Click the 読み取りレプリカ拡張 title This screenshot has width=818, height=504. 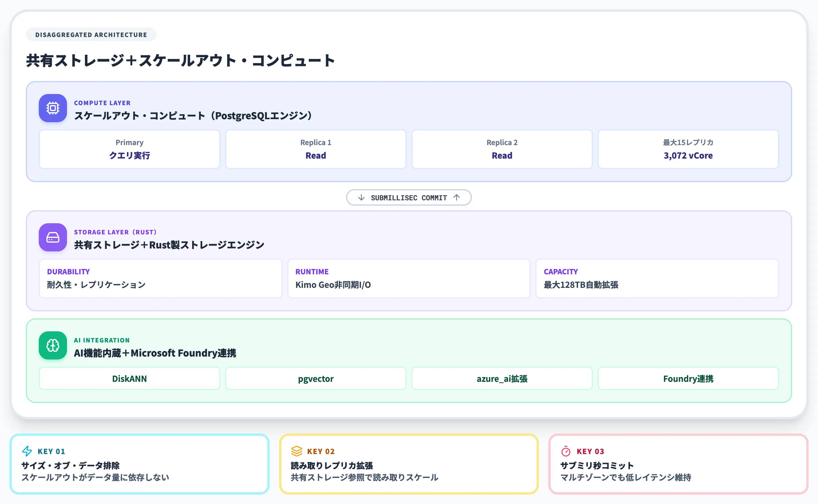click(332, 465)
